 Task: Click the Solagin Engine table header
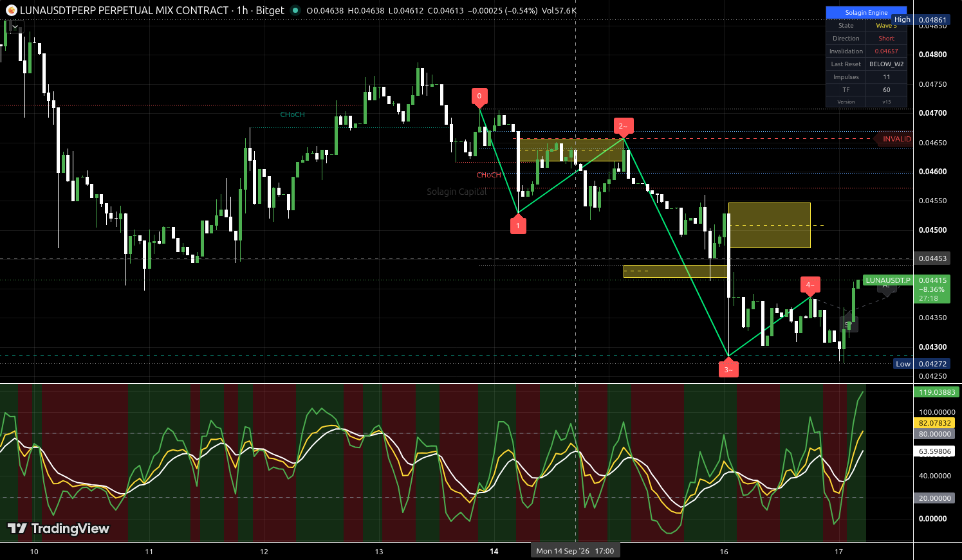tap(866, 12)
